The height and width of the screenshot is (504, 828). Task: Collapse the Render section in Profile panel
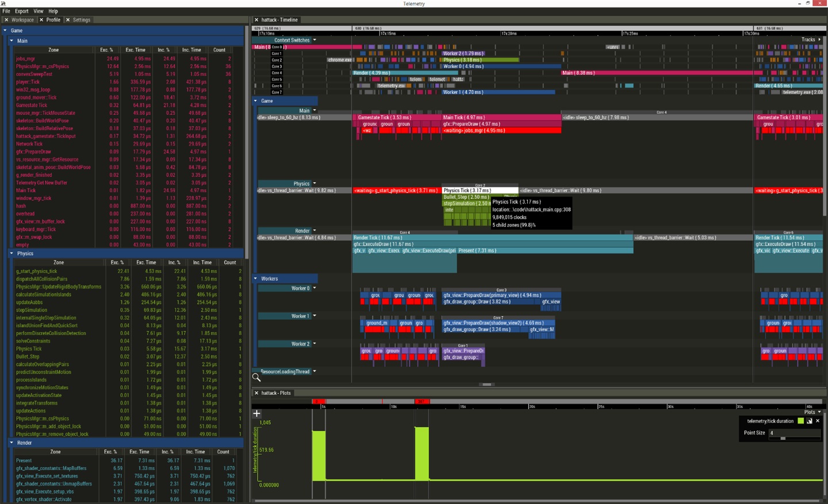pos(11,443)
